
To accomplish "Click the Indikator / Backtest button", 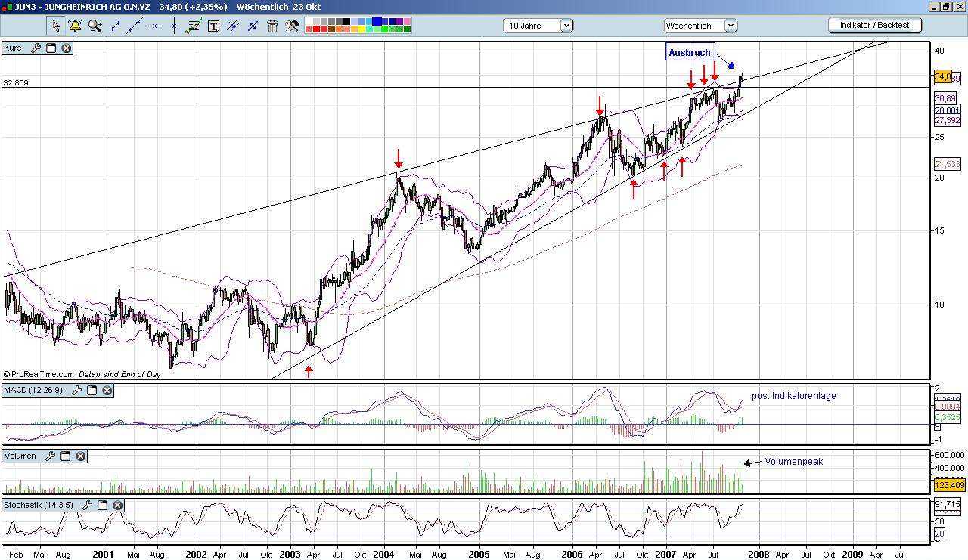I will pos(875,25).
